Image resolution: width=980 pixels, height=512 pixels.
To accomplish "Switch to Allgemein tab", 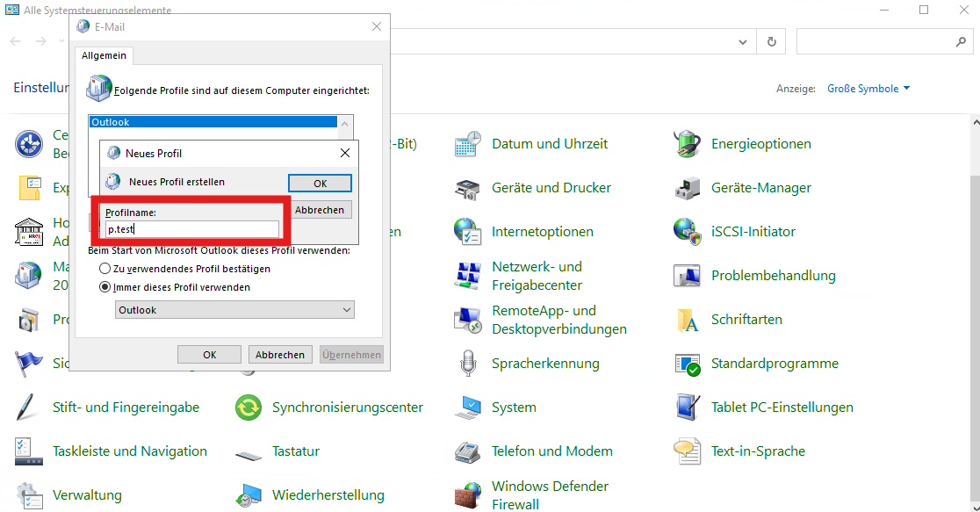I will pyautogui.click(x=104, y=55).
